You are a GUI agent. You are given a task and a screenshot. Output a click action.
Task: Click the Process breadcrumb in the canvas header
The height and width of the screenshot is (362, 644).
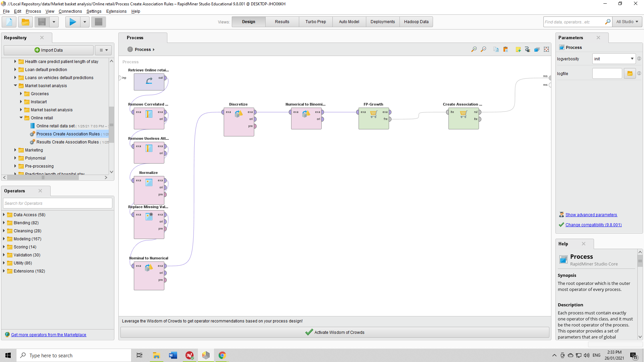pos(143,50)
